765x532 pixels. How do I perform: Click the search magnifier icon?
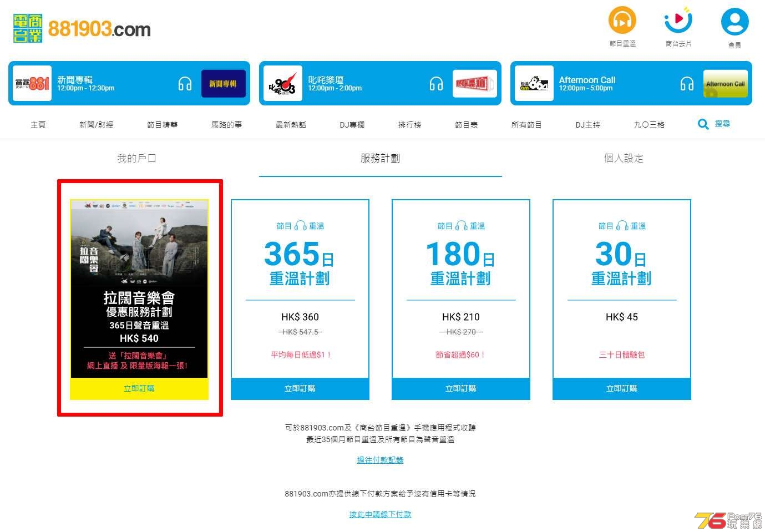703,124
